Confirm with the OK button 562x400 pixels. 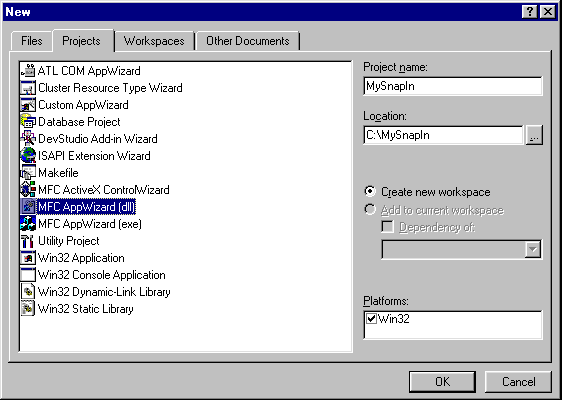click(443, 382)
